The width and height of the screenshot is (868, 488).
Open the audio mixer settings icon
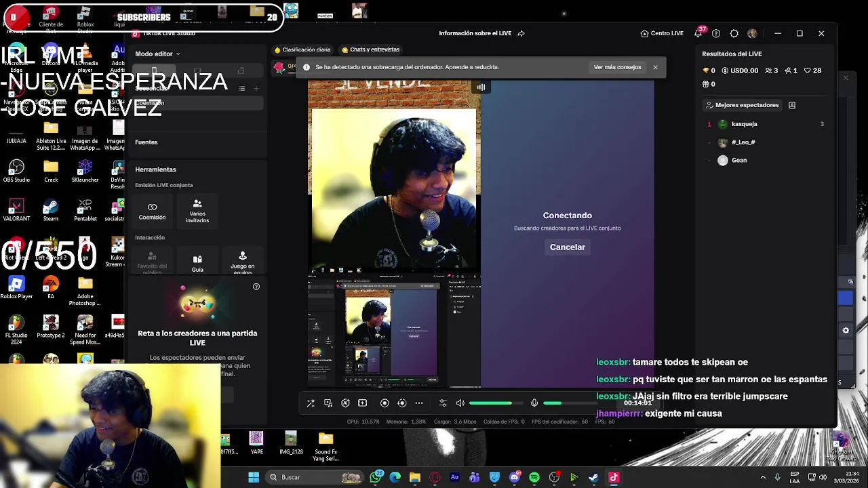pos(443,403)
